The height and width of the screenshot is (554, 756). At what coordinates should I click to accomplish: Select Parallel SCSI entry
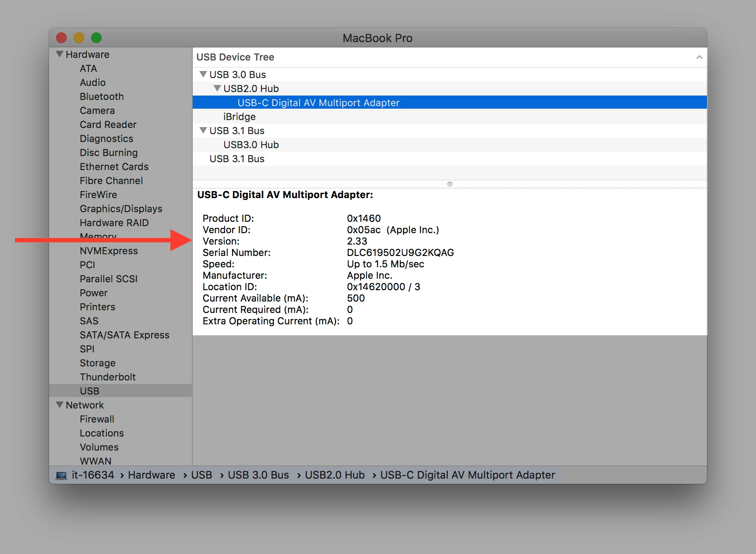109,279
